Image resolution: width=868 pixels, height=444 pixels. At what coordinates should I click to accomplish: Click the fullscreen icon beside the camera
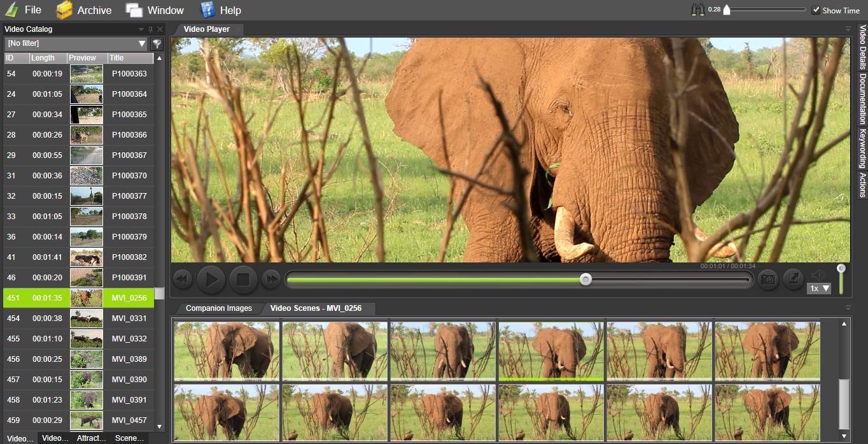793,278
